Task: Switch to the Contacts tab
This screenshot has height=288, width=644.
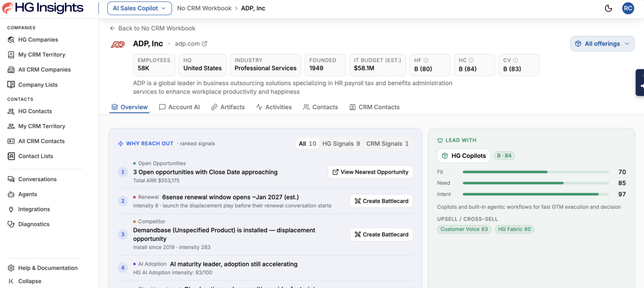Action: click(320, 107)
